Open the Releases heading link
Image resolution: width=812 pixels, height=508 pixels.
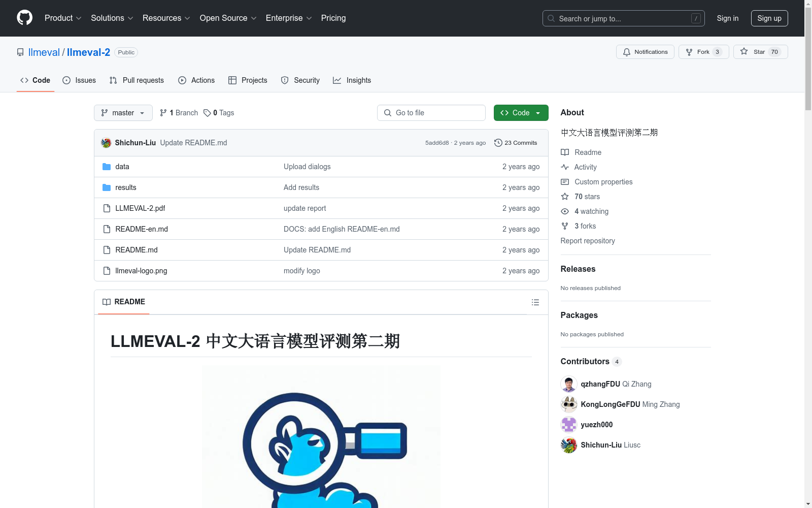(x=578, y=269)
